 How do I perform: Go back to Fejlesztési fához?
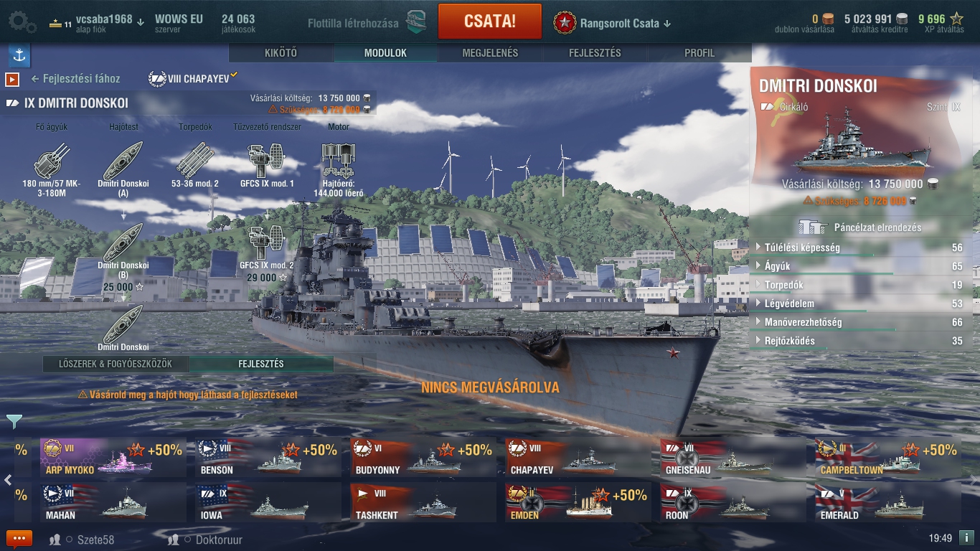click(75, 79)
